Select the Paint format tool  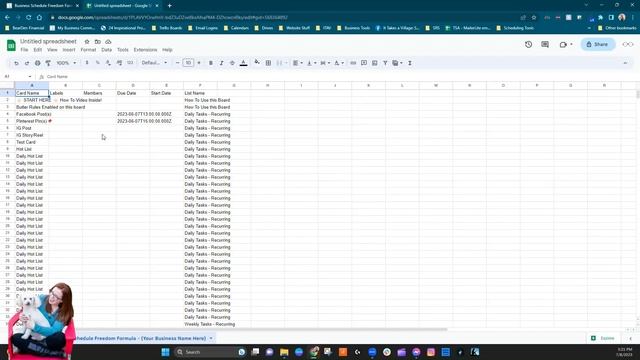[48, 63]
